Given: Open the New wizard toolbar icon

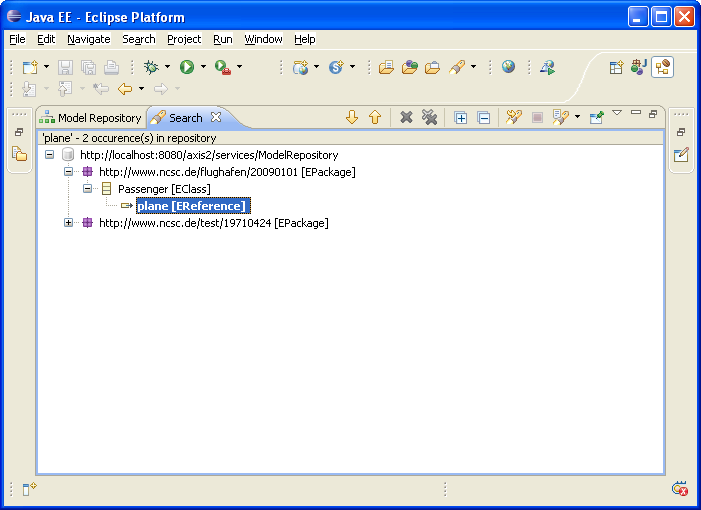Looking at the screenshot, I should pos(30,67).
